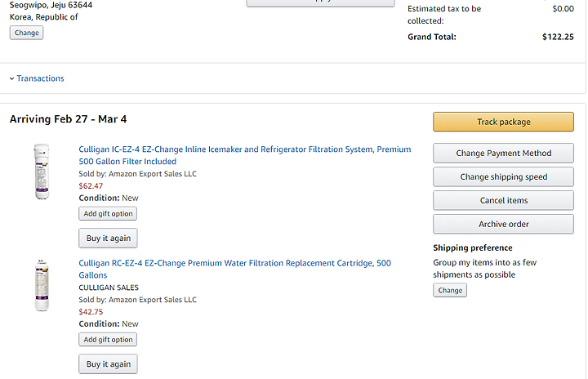
Task: Archive this order
Action: click(503, 224)
